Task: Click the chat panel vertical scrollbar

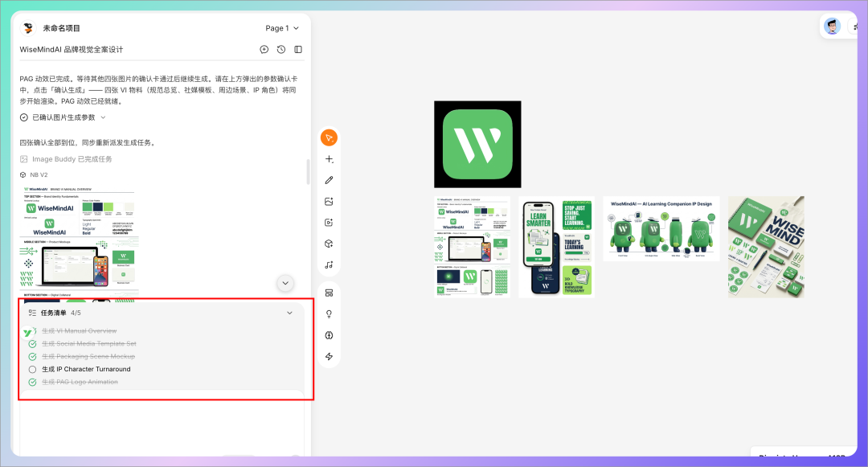Action: pyautogui.click(x=309, y=171)
